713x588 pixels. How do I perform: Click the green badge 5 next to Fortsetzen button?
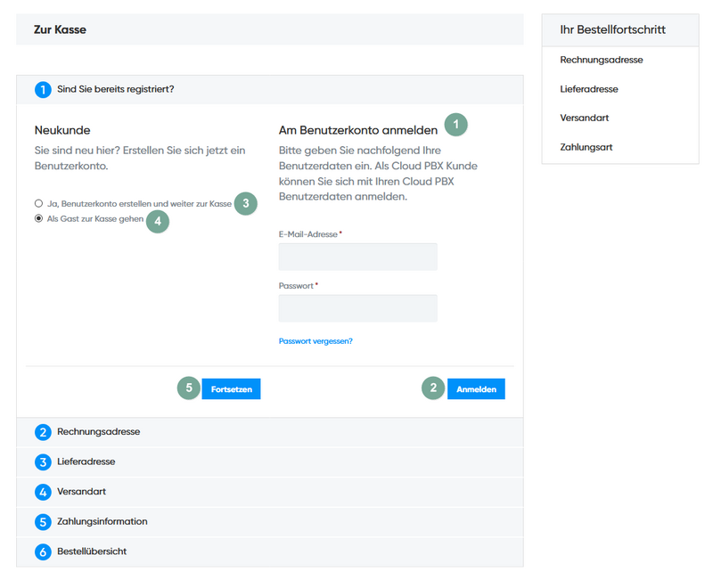(188, 388)
